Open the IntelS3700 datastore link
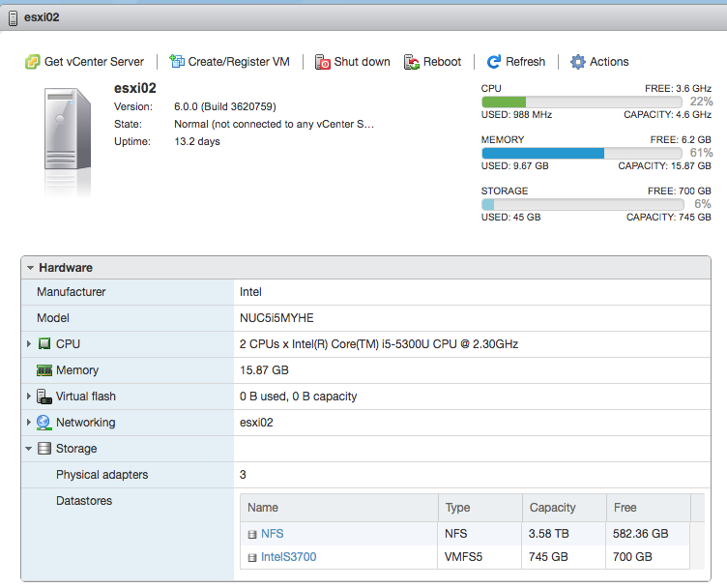Screen dimensions: 727x588 (x=288, y=557)
